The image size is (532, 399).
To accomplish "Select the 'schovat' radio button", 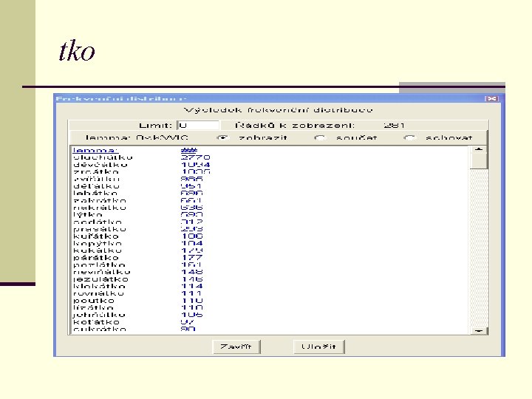I will pyautogui.click(x=409, y=137).
